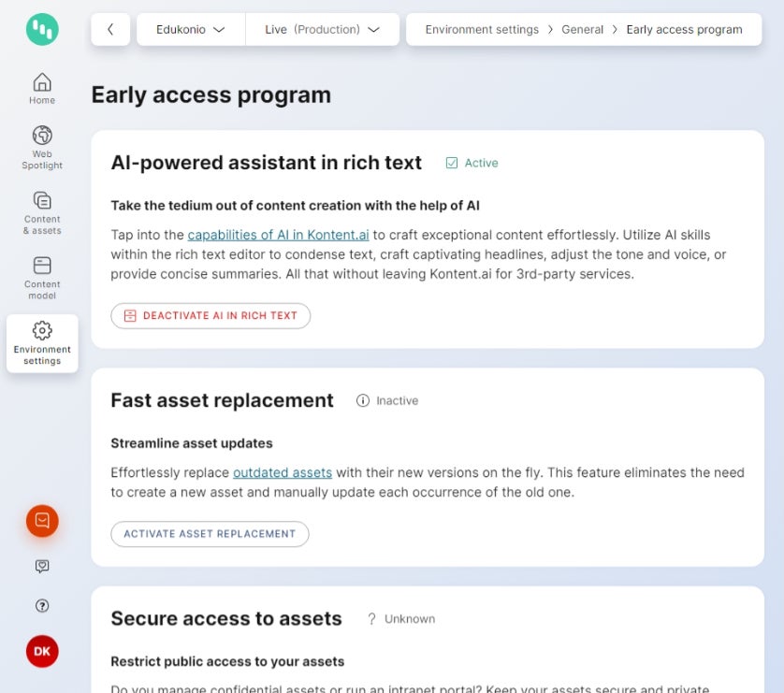Image resolution: width=784 pixels, height=693 pixels.
Task: Click the Inactive info icon
Action: 363,400
